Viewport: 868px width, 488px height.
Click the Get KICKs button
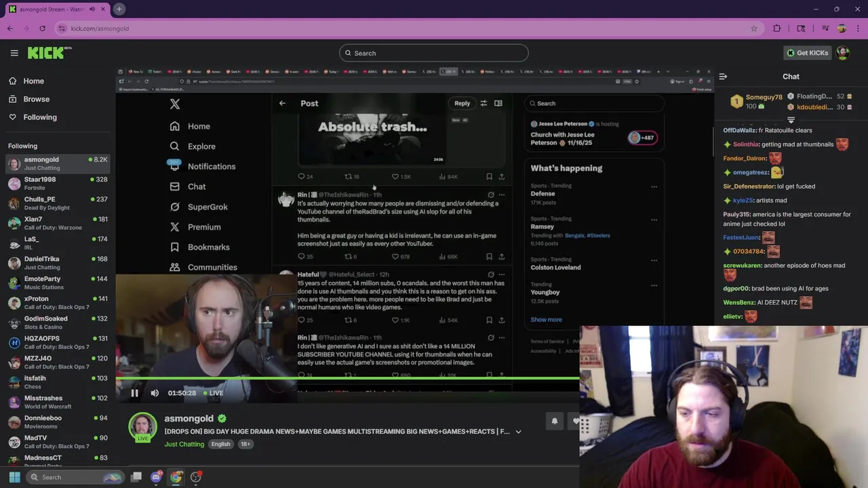(x=807, y=53)
